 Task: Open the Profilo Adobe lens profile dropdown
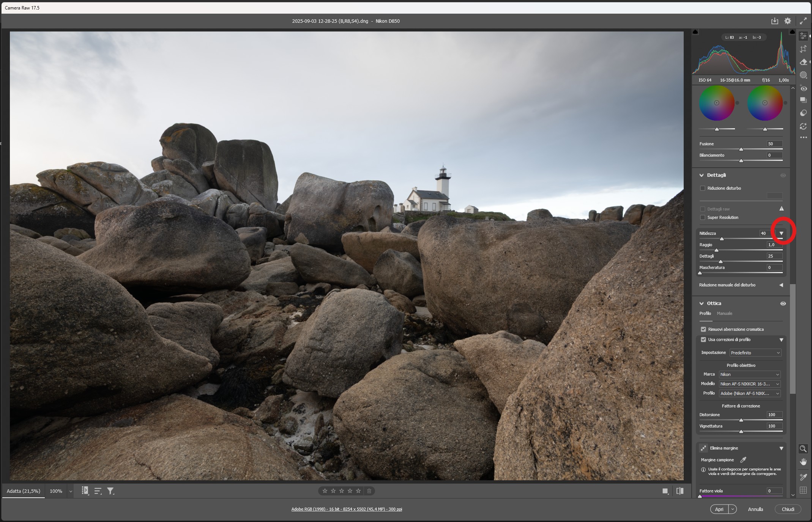click(750, 393)
